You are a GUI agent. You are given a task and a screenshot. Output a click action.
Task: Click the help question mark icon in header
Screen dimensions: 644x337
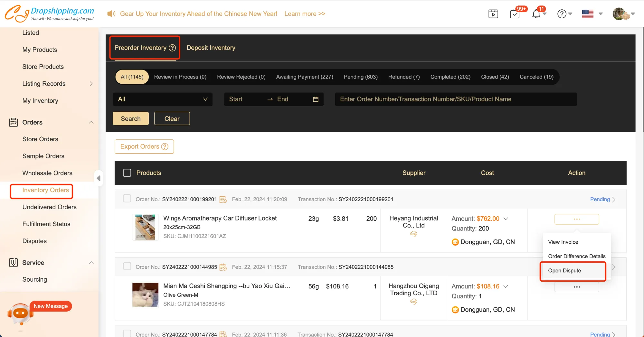pos(562,14)
